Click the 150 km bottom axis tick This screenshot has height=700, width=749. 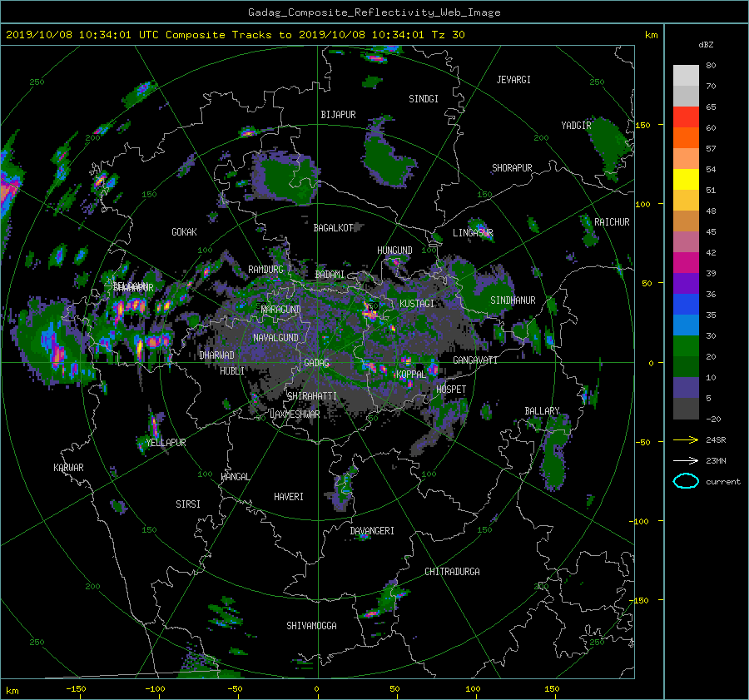coord(552,689)
